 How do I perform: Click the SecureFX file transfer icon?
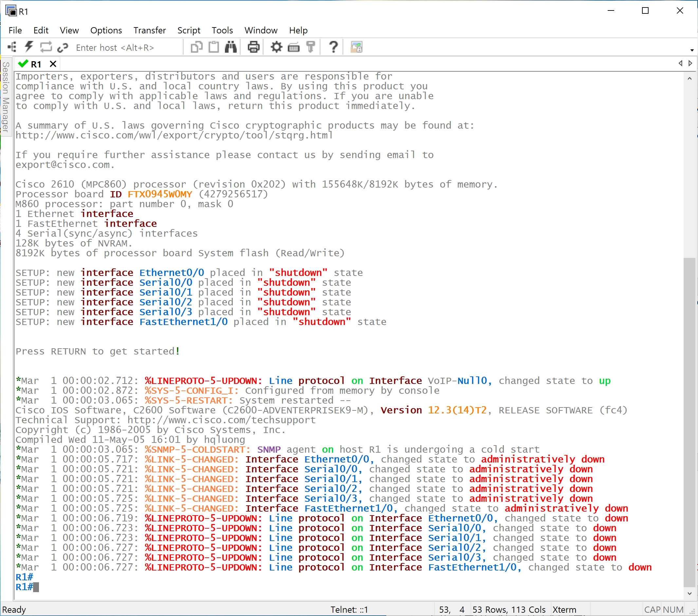[356, 47]
